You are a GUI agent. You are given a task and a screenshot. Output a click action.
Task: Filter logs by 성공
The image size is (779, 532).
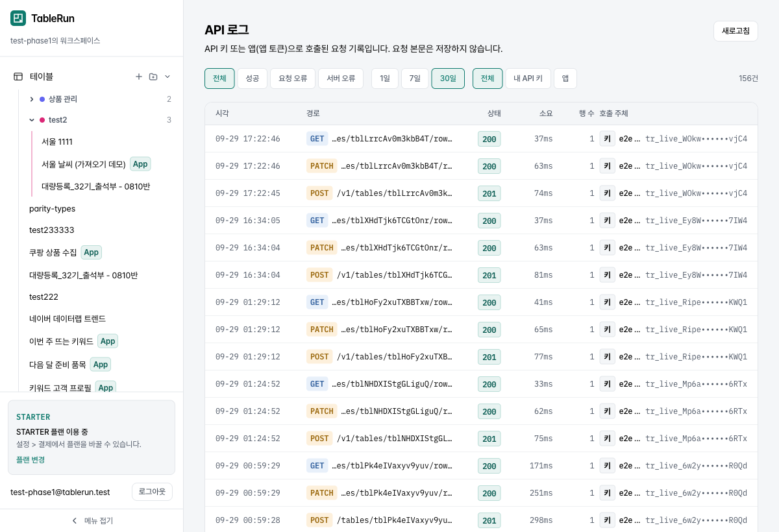tap(253, 79)
